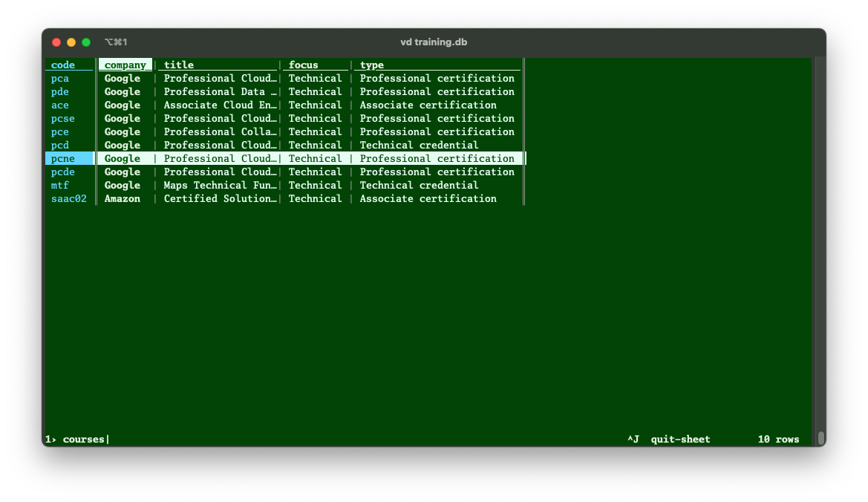Select the 'Associate Cloud En…' title cell
The image size is (868, 502).
click(221, 105)
